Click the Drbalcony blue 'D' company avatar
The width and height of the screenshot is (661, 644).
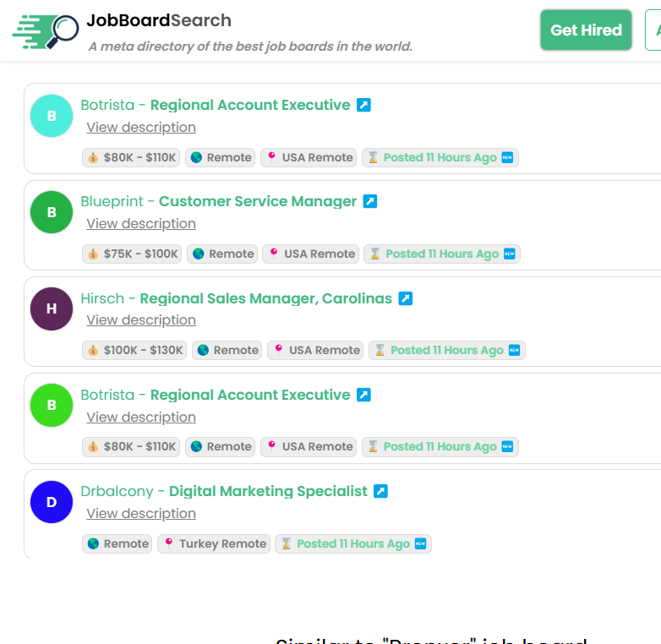coord(52,502)
